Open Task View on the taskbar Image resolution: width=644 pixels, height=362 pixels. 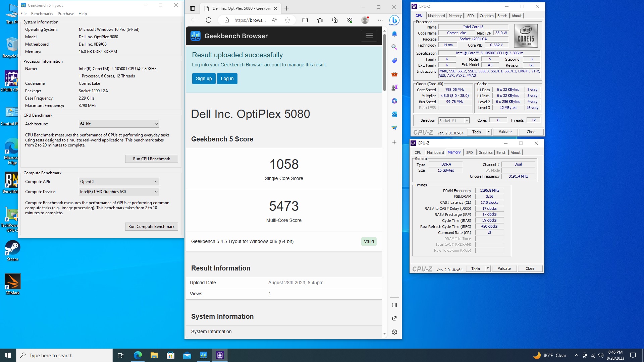click(x=121, y=355)
